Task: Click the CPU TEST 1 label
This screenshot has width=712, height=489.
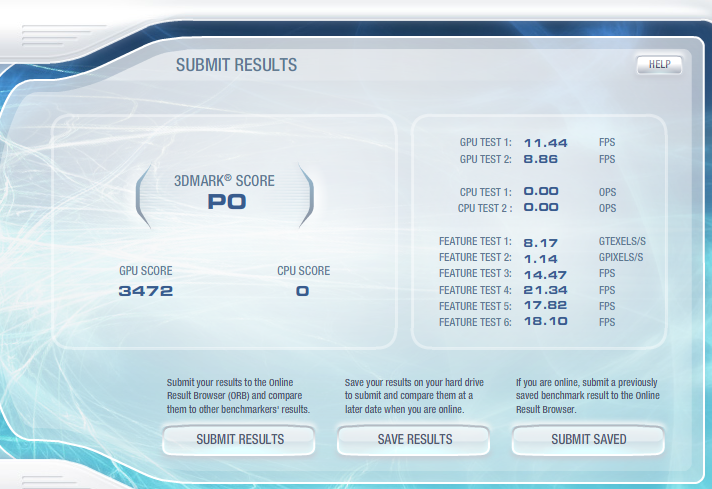Action: coord(485,192)
